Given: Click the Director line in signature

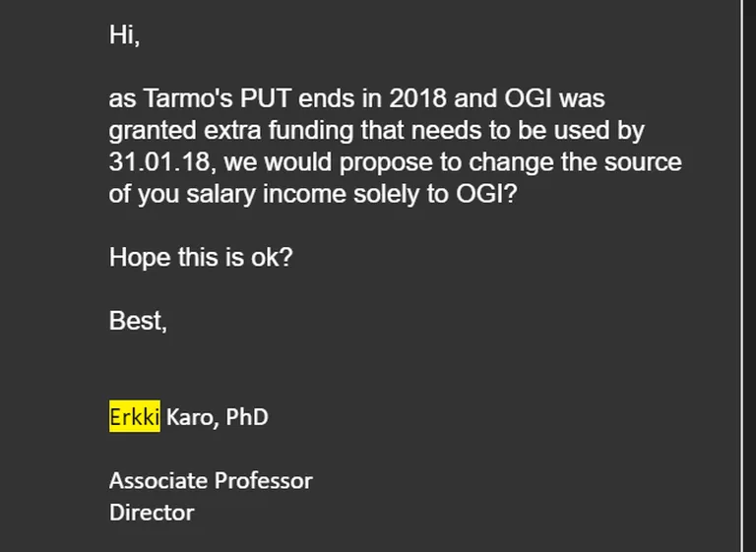Looking at the screenshot, I should click(152, 513).
